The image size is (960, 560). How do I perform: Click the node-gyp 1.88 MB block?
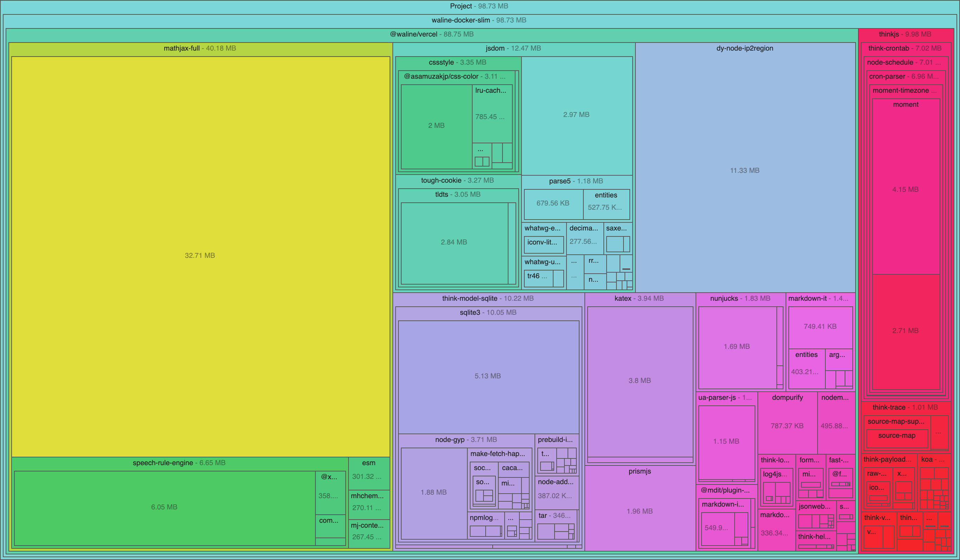[x=434, y=492]
